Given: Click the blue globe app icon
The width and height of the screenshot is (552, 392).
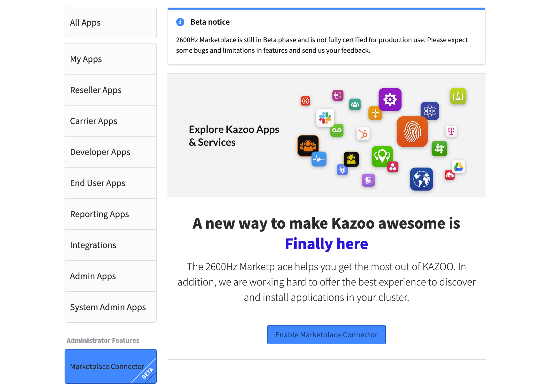Looking at the screenshot, I should click(422, 179).
